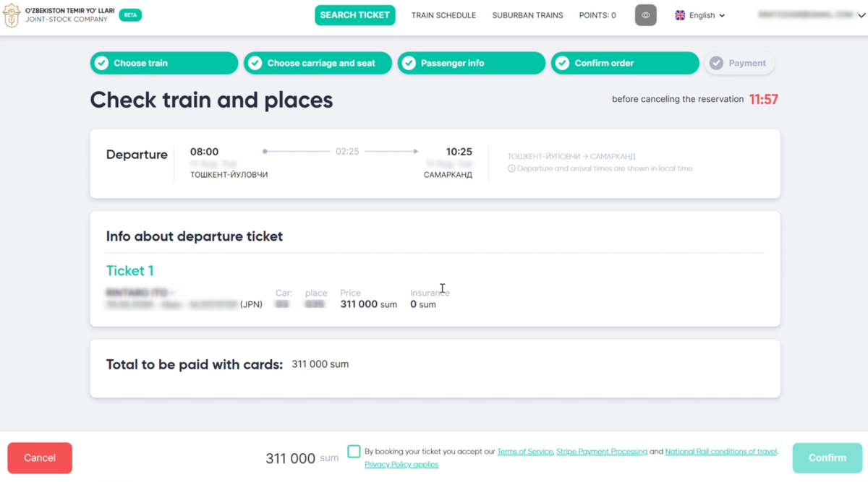Open the English language dropdown

pyautogui.click(x=700, y=15)
